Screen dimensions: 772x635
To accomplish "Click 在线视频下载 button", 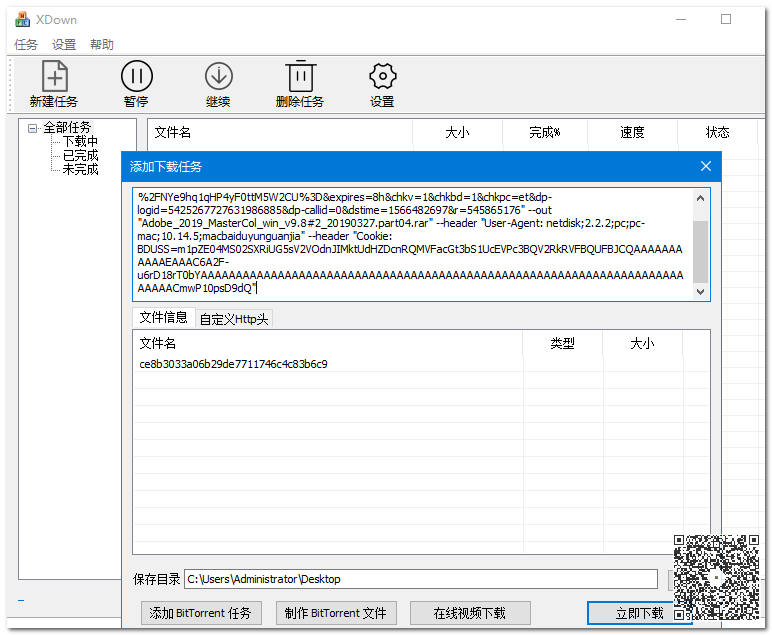I will click(x=470, y=613).
